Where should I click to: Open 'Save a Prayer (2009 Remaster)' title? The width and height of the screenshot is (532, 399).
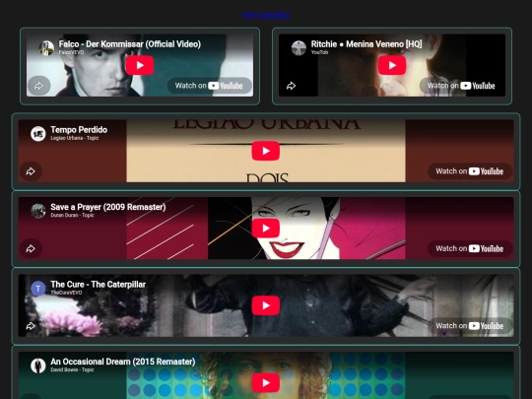[x=108, y=207]
